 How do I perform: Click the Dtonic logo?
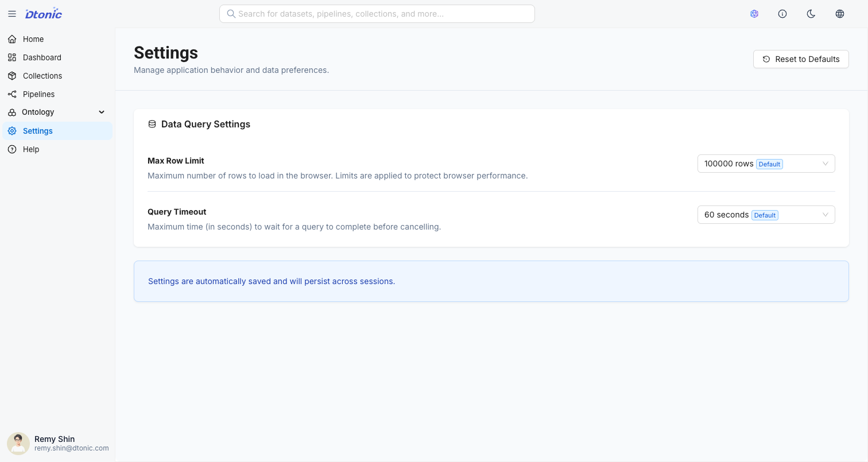pyautogui.click(x=44, y=14)
